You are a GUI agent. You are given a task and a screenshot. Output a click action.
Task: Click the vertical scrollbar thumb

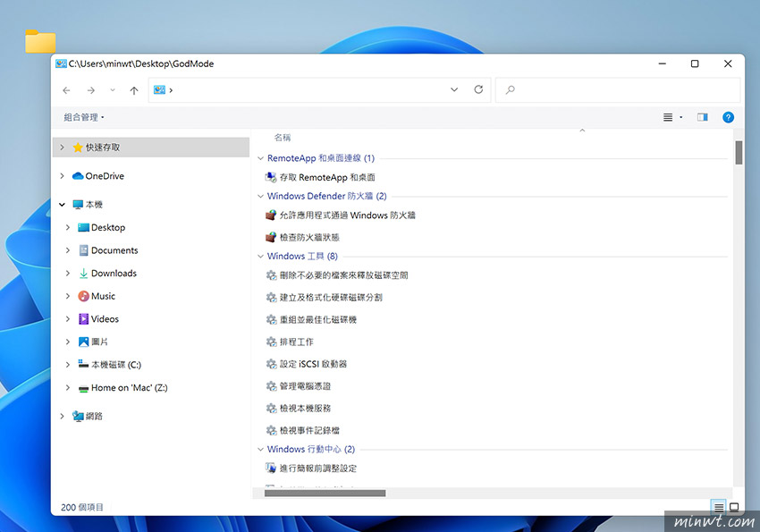click(739, 153)
